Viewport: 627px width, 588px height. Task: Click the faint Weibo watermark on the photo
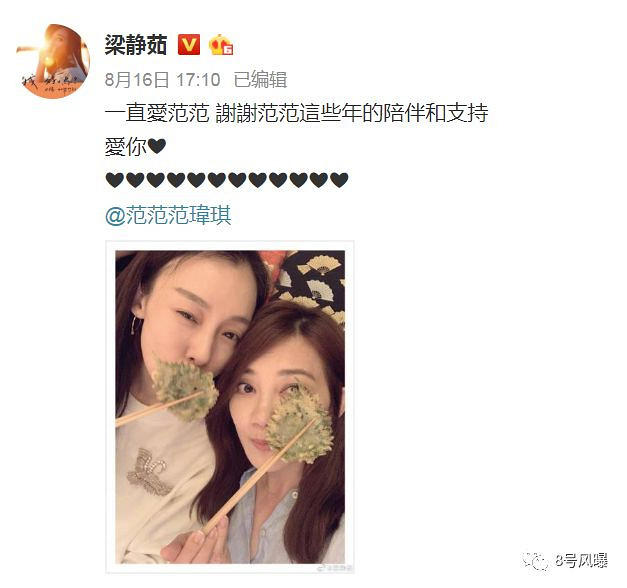[335, 568]
